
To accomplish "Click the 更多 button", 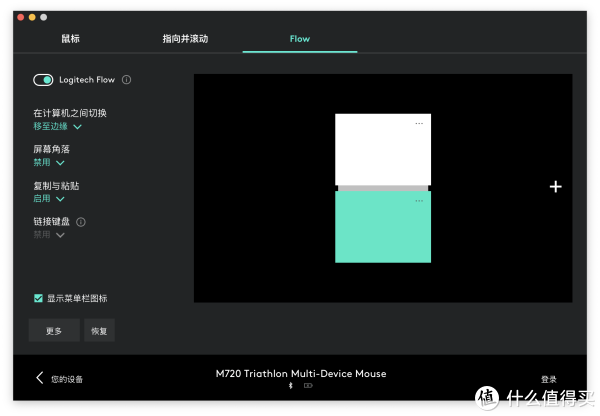I will pos(54,330).
